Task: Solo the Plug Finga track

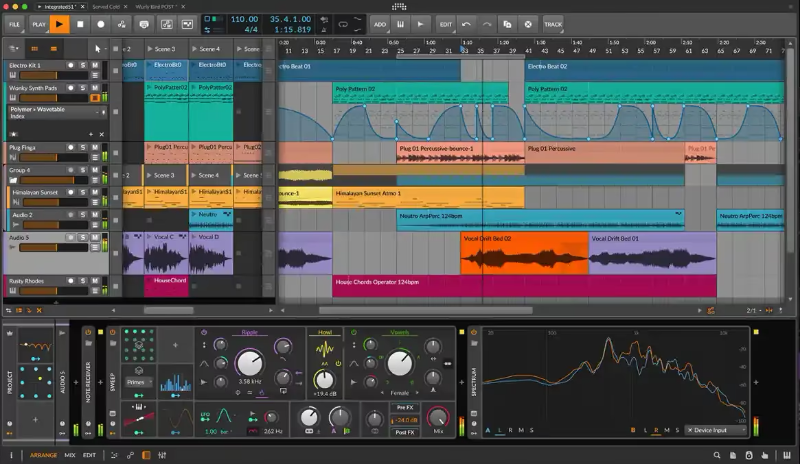Action: 83,147
